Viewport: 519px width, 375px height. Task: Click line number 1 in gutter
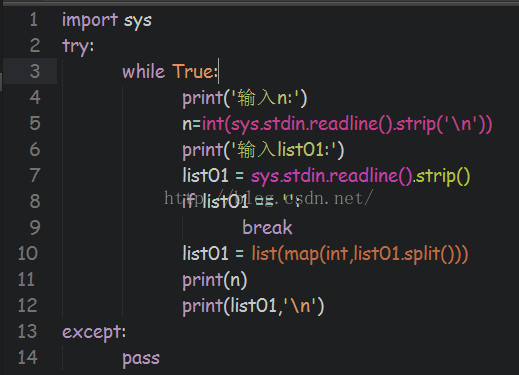point(34,19)
